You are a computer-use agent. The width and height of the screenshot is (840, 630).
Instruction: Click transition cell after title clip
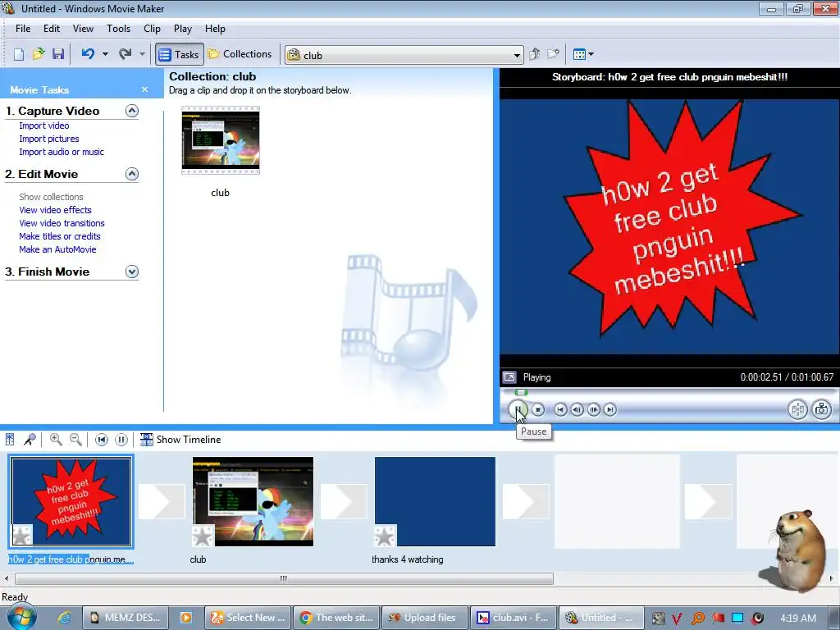162,502
